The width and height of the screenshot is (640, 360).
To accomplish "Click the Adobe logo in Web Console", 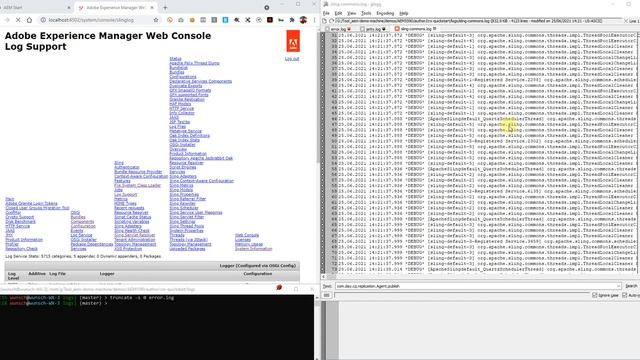I will [x=293, y=41].
